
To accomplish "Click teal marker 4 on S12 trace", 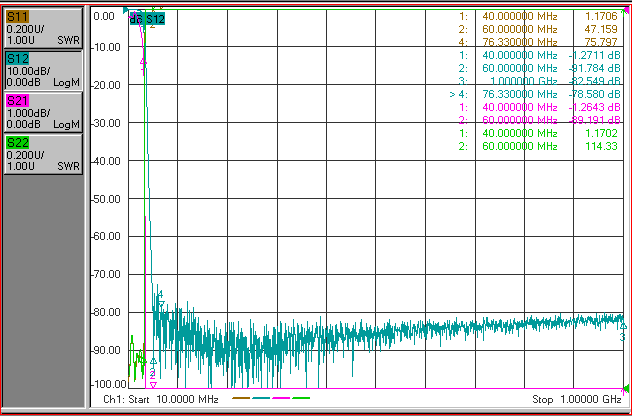I will point(160,298).
